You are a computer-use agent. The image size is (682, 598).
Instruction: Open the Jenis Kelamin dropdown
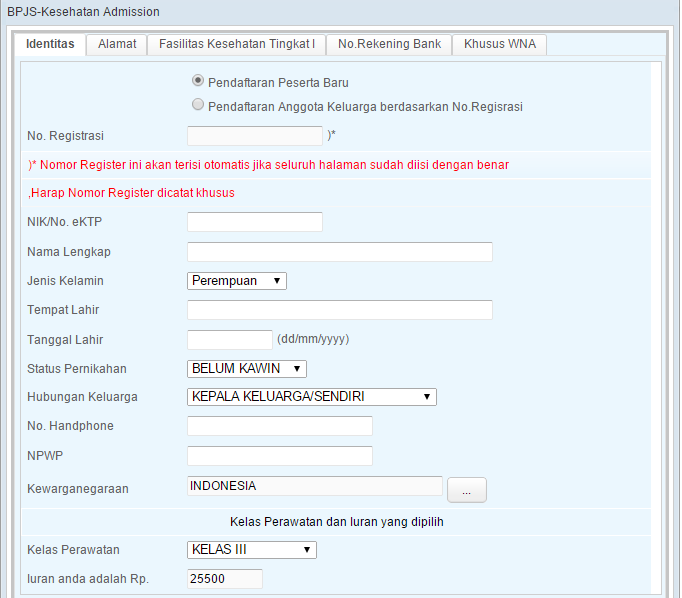tap(237, 281)
